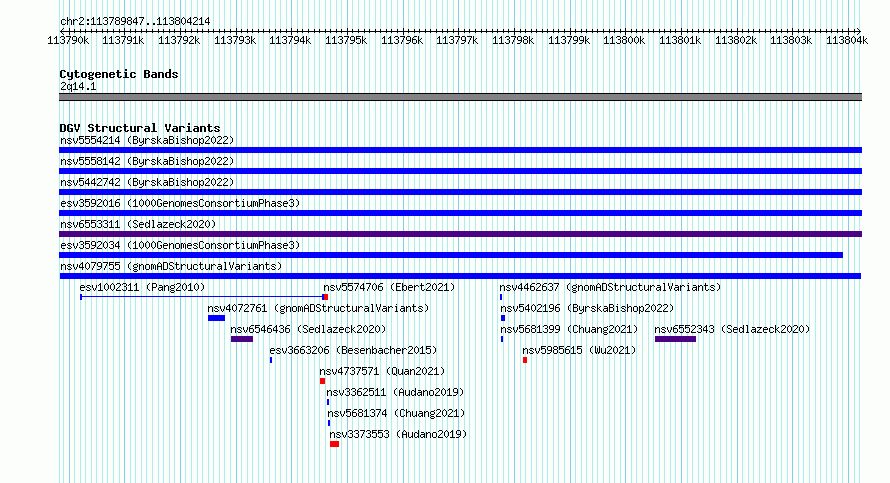The height and width of the screenshot is (483, 890).
Task: Click the 113793k ruler tick label
Action: click(235, 40)
